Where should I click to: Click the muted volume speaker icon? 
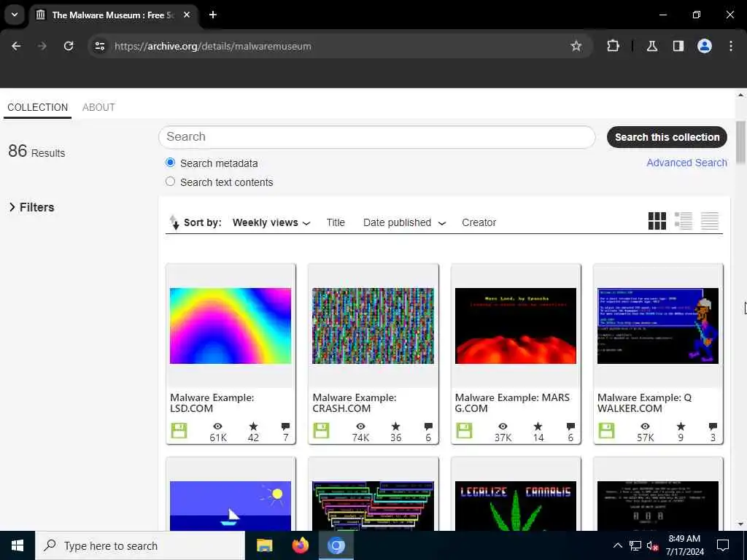[x=651, y=545]
